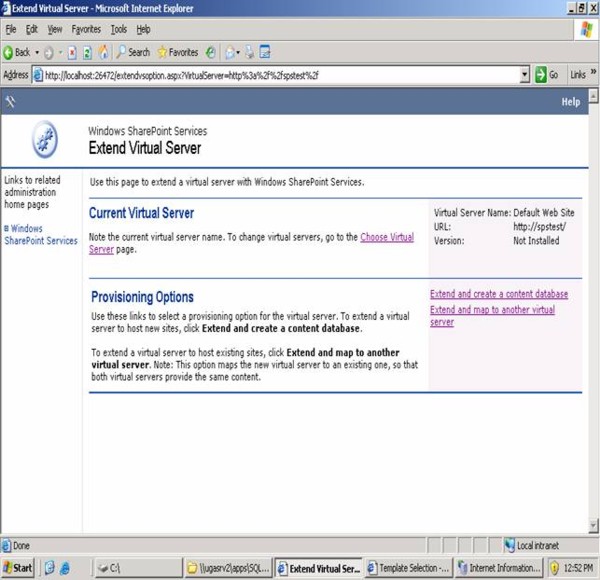Viewport: 600px width, 580px height.
Task: Click the tools icon in the blue banner
Action: click(x=10, y=102)
